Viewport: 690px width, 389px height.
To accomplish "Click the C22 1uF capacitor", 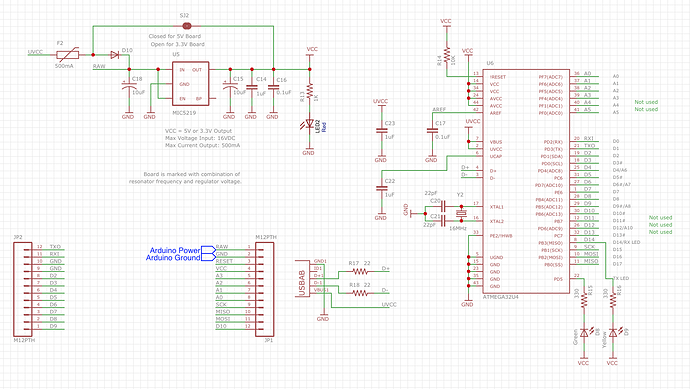I will coord(381,188).
